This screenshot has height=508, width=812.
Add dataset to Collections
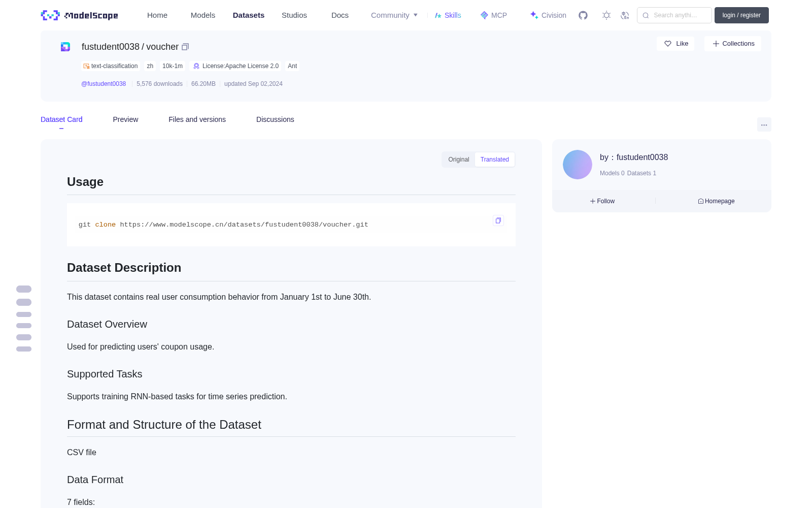click(x=733, y=44)
